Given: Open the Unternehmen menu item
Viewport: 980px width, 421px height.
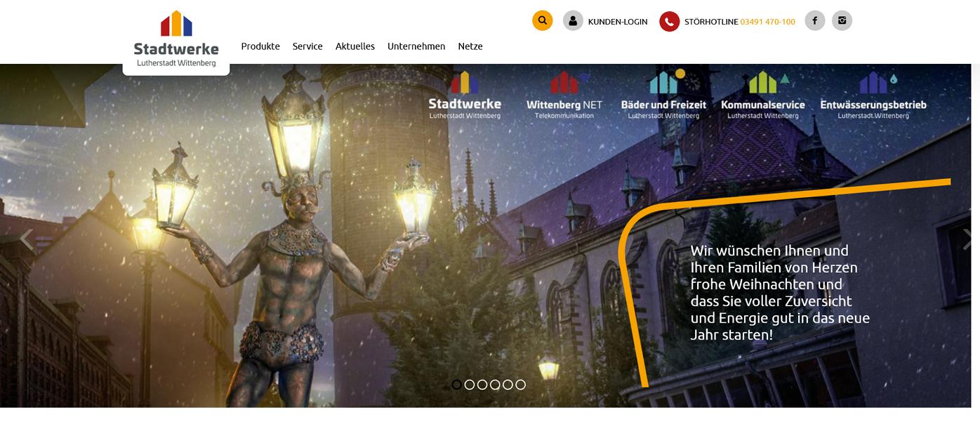Looking at the screenshot, I should pos(416,46).
